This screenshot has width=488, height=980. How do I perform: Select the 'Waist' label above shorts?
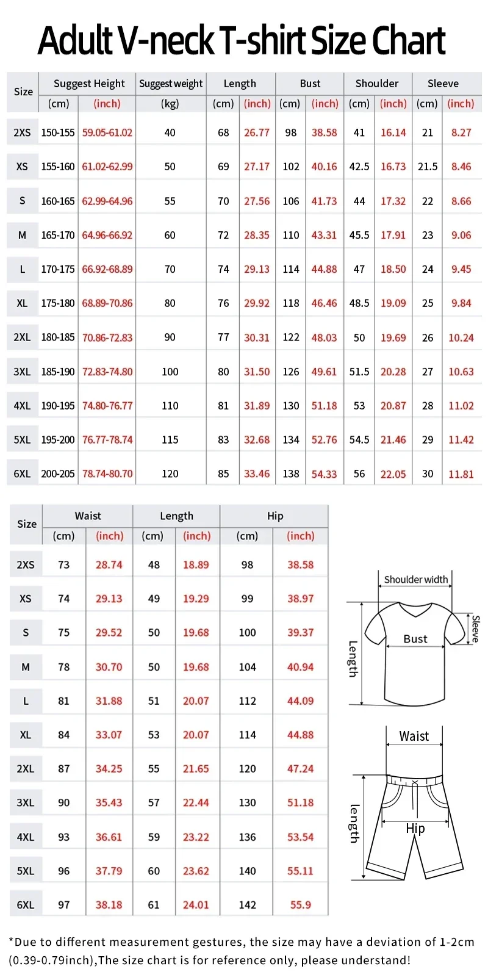click(x=414, y=736)
